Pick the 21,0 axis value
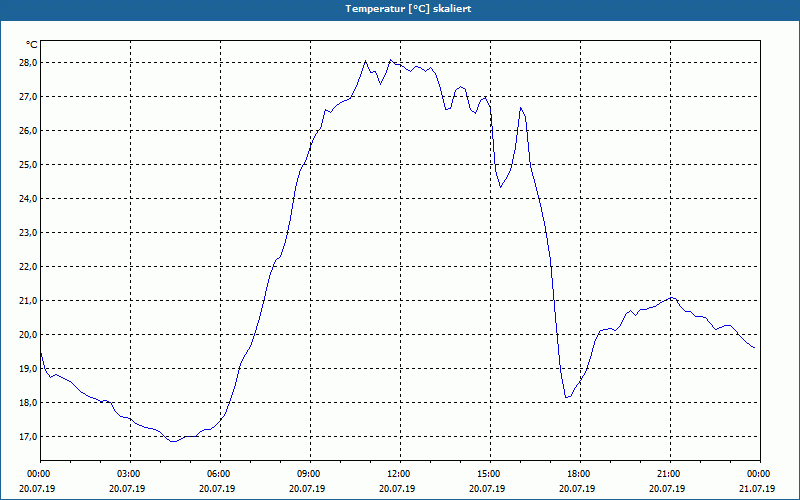The height and width of the screenshot is (500, 800). click(x=28, y=301)
